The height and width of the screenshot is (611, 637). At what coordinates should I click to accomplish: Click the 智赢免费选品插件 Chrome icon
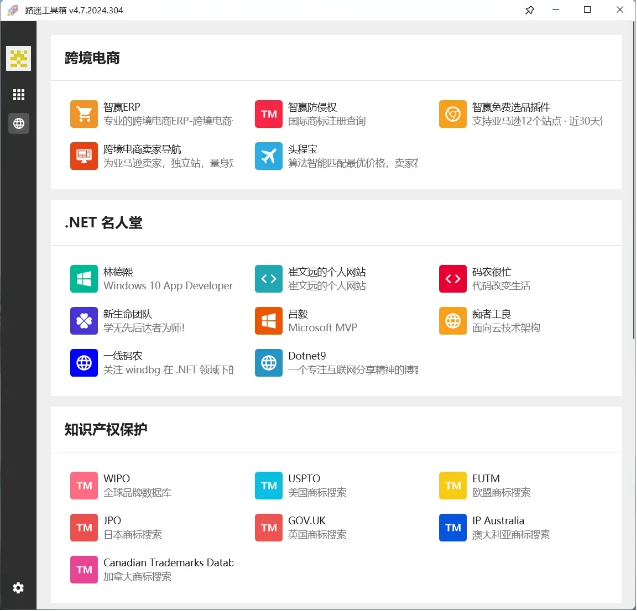click(453, 114)
